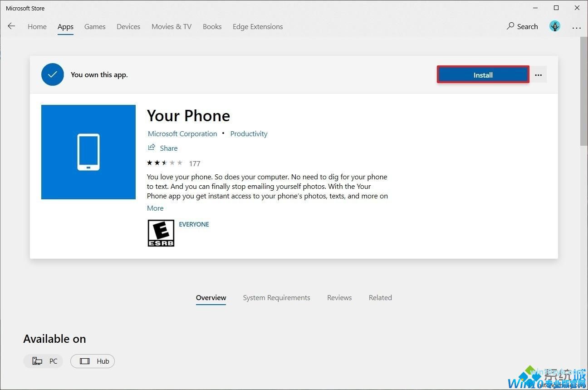Click the star rating control for Your Phone
This screenshot has width=588, height=390.
pos(165,163)
